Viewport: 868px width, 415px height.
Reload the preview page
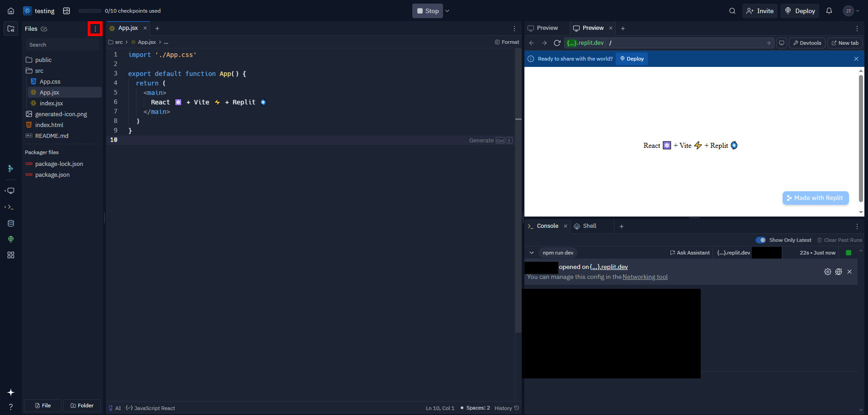557,43
